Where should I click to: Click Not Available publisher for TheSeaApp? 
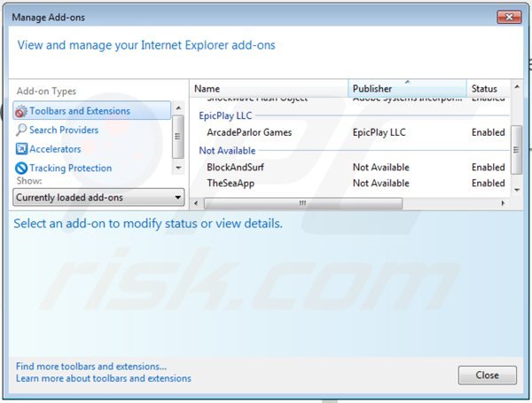381,183
